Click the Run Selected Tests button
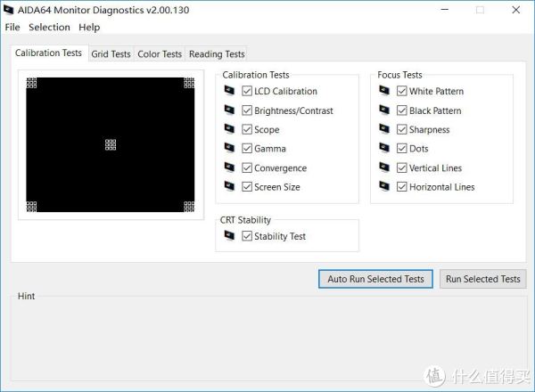Viewport: 535px width, 392px height. coord(482,279)
